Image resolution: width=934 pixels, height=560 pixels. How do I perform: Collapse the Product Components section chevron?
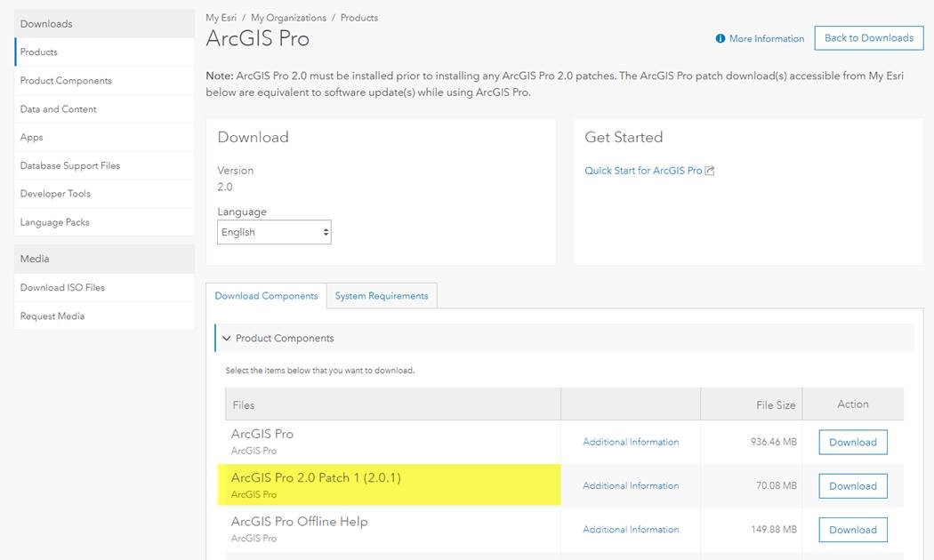tap(227, 339)
